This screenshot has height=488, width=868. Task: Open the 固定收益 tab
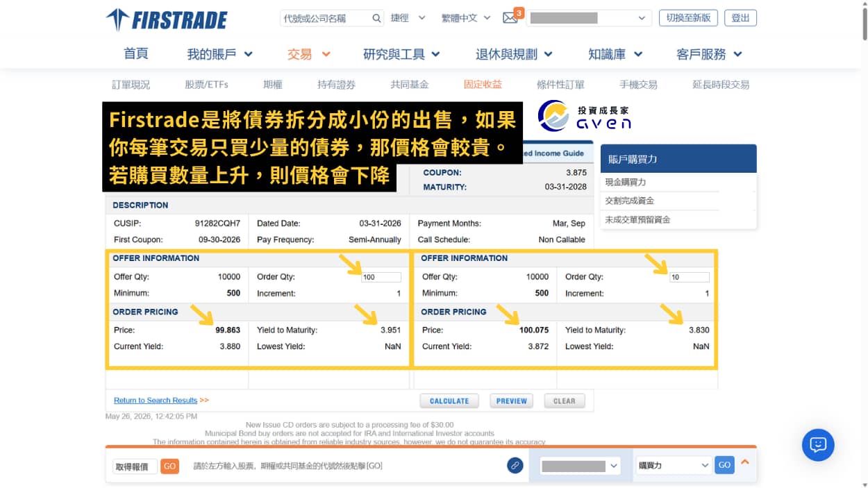(x=483, y=85)
